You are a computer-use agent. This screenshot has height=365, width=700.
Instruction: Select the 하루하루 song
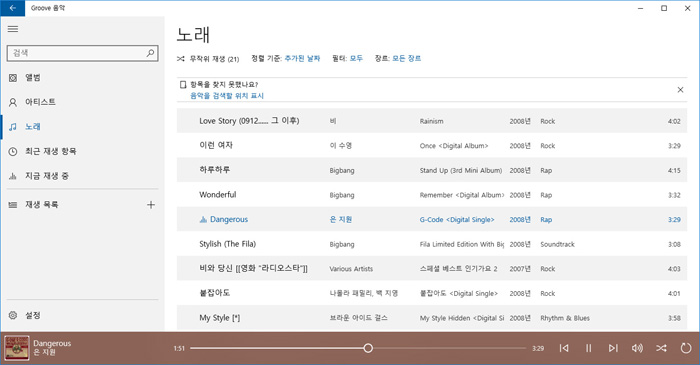[x=432, y=170]
